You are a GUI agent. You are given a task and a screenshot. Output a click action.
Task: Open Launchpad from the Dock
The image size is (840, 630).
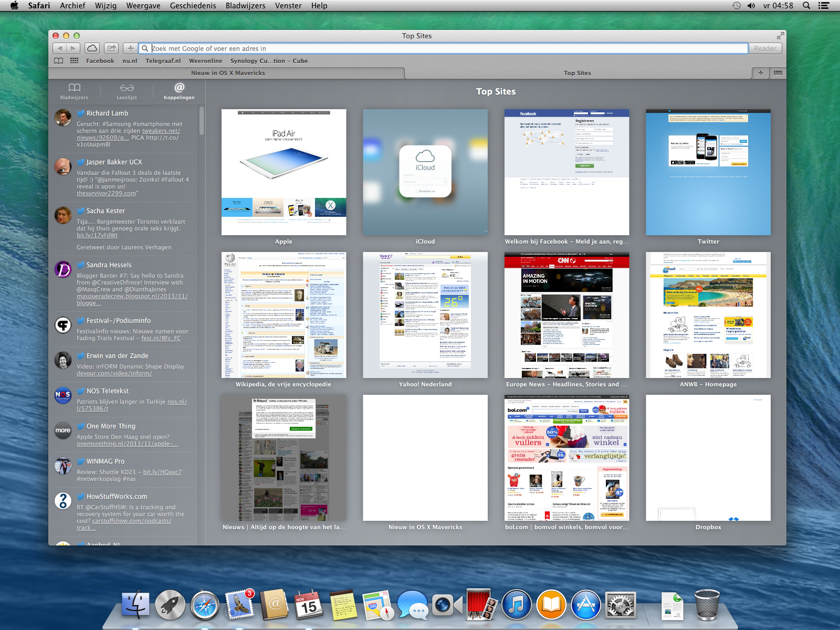point(170,605)
